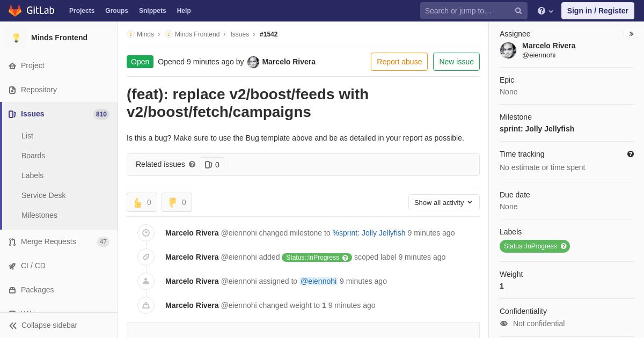Open assignee Marcelo Rivera in sidebar
644x338 pixels.
click(x=548, y=46)
